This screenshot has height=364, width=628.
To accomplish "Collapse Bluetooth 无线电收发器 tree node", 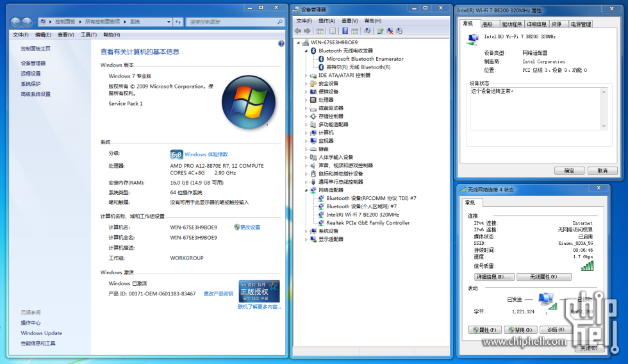I will click(x=306, y=51).
